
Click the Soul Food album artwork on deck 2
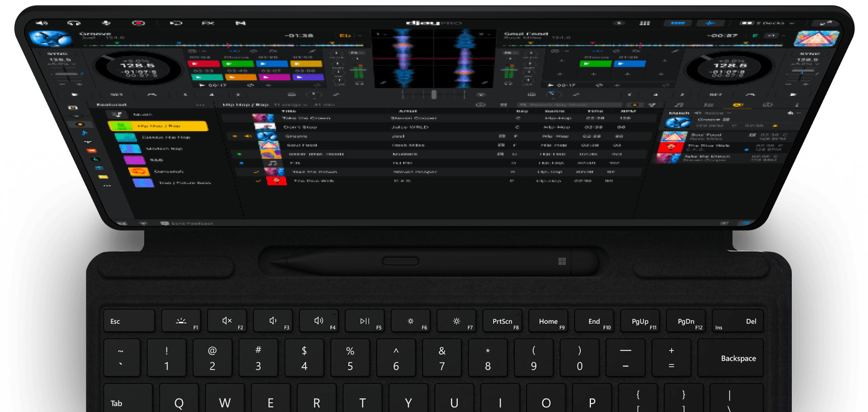point(816,38)
